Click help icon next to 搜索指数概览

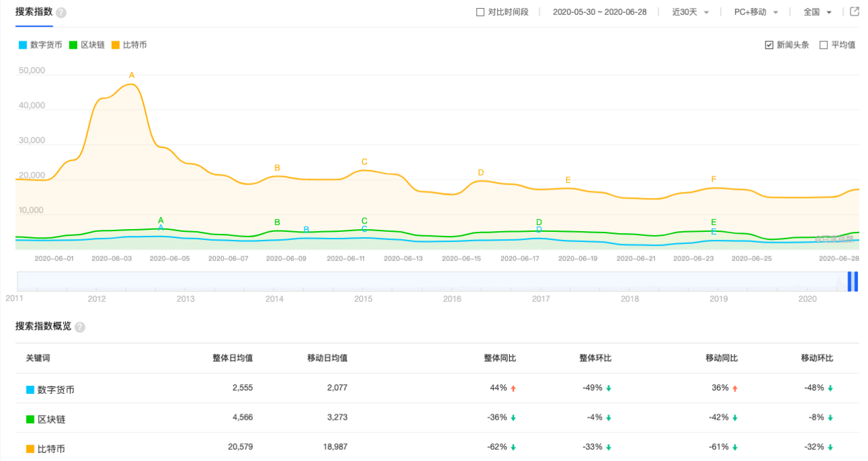tap(80, 327)
